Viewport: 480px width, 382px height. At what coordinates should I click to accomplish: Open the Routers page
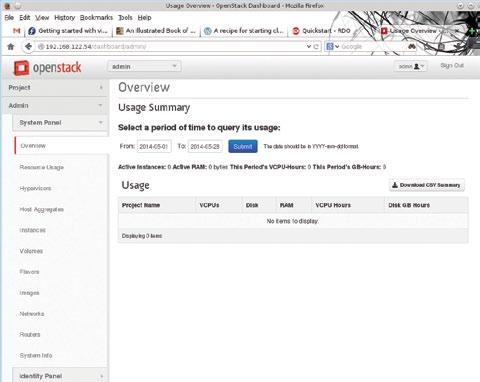point(30,335)
